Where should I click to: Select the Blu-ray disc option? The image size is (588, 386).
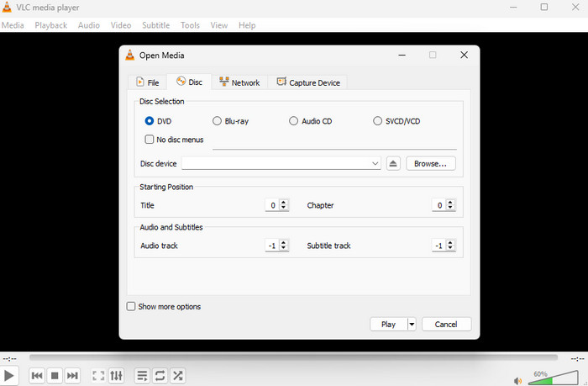tap(217, 121)
